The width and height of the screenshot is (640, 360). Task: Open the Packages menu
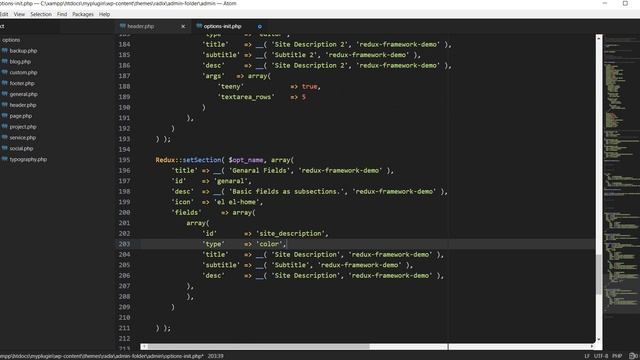point(83,14)
